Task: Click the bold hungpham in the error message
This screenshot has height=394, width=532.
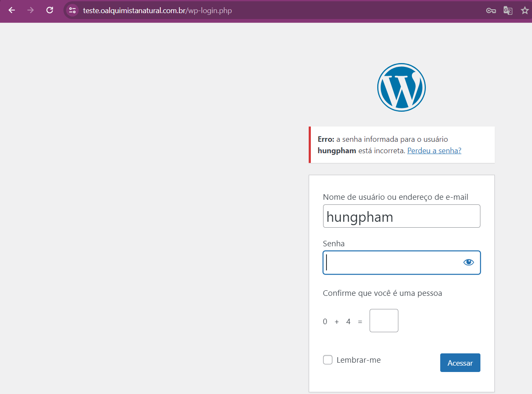Action: coord(337,150)
